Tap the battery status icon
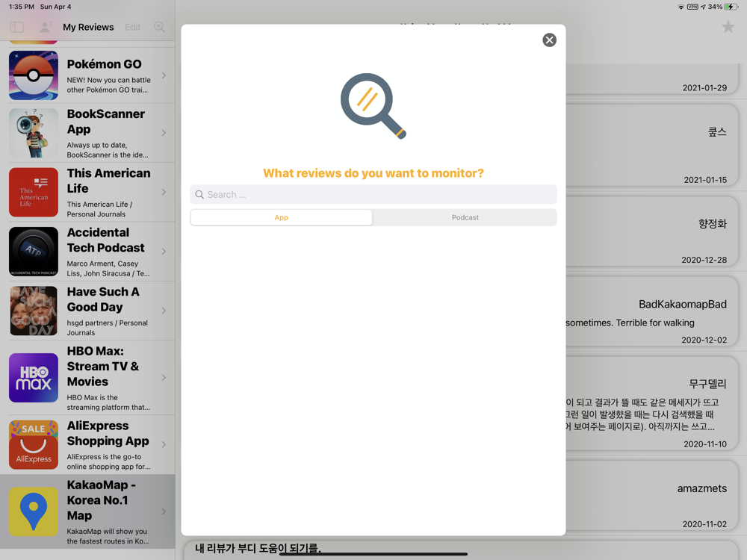This screenshot has height=560, width=747. (731, 7)
